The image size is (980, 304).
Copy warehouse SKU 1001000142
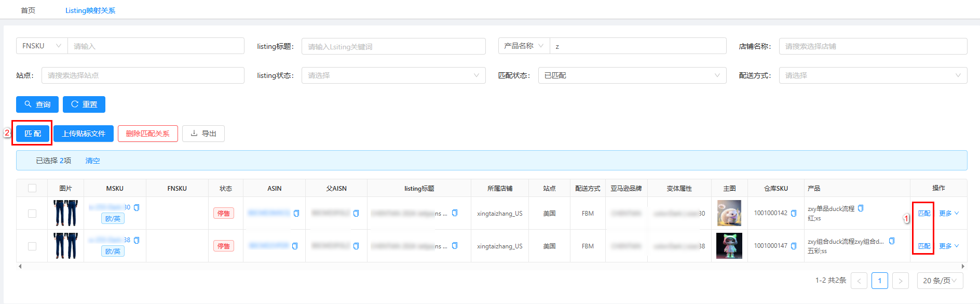(794, 213)
